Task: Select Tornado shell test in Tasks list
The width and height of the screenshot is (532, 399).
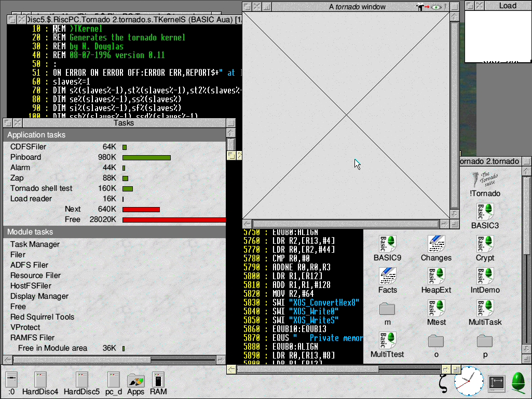Action: [42, 188]
